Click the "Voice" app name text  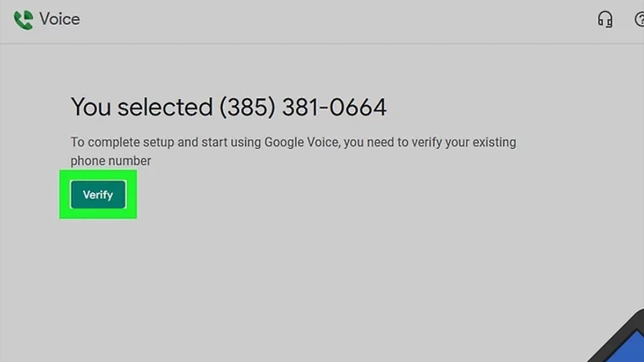pyautogui.click(x=60, y=19)
